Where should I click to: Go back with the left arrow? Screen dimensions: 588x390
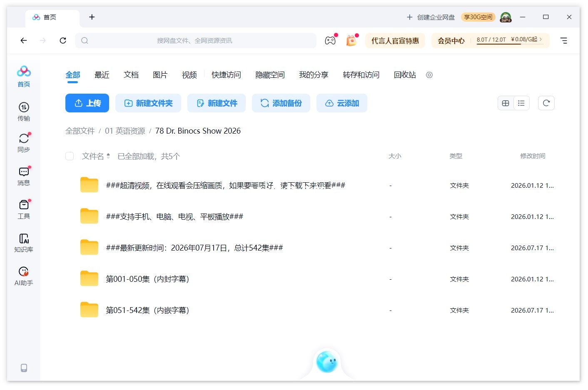(24, 40)
